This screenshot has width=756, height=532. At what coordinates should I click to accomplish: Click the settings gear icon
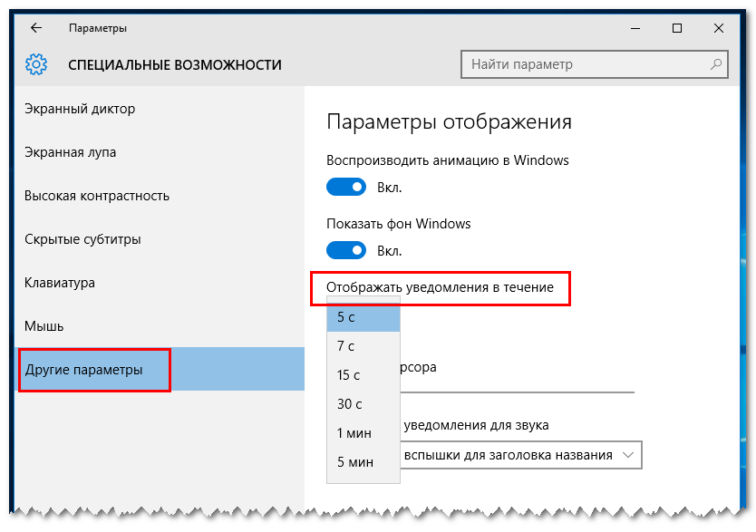[x=36, y=64]
